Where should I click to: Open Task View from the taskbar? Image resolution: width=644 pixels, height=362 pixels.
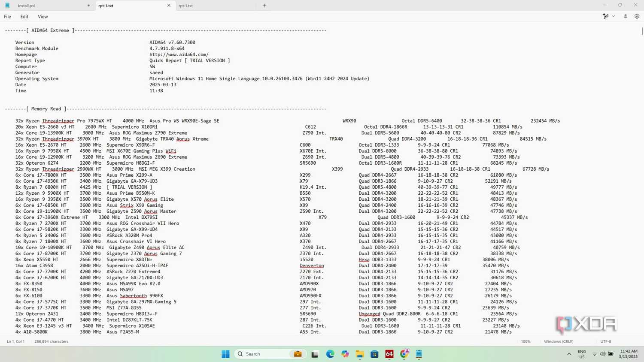click(315, 354)
